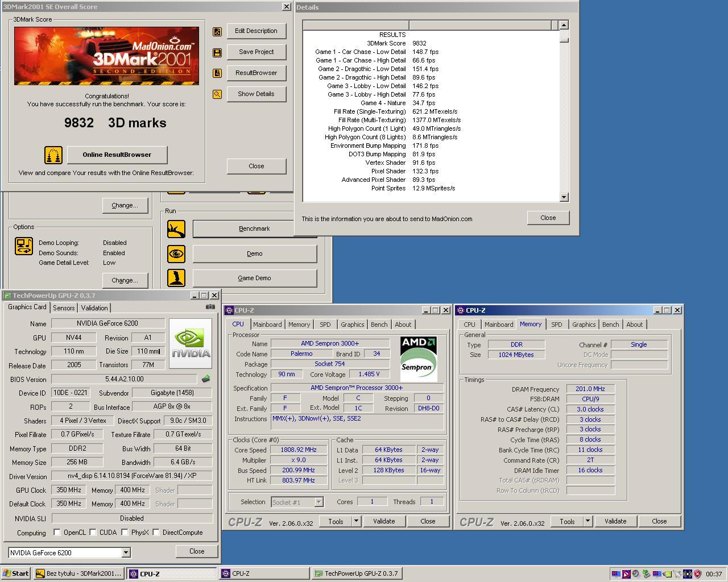Click the NVIDIA logo in GPU-Z
728x582 pixels.
point(190,343)
